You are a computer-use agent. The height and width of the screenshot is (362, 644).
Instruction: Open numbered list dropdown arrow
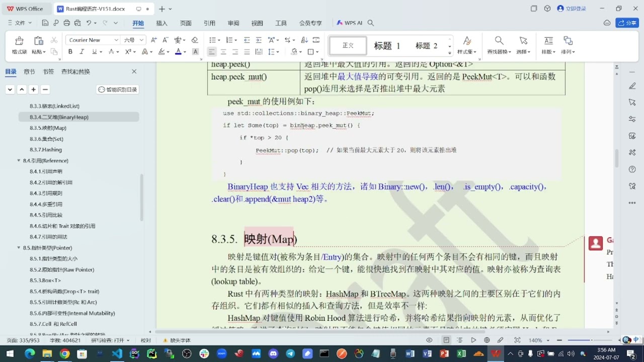[x=236, y=40]
